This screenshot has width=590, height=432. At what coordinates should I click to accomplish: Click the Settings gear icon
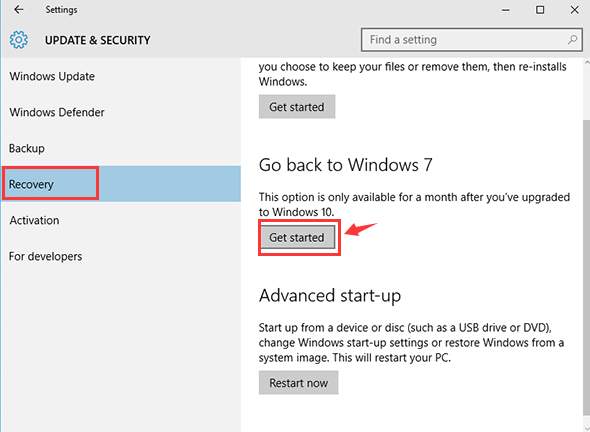click(19, 40)
